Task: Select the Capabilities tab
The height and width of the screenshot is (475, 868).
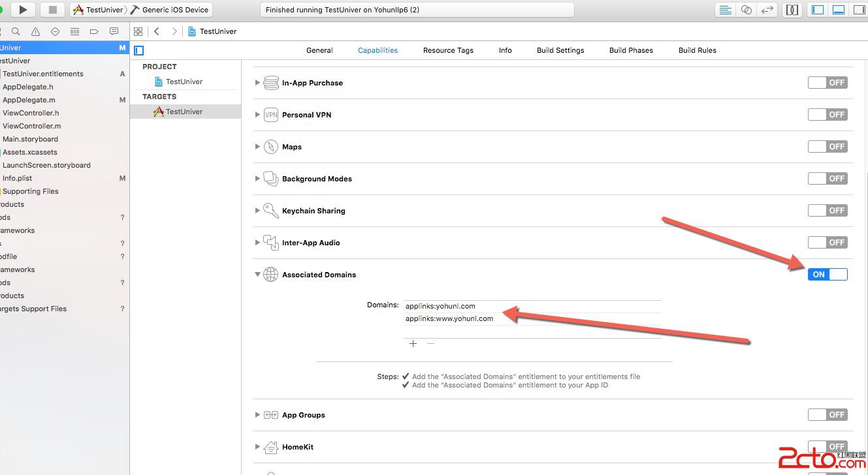Action: point(378,50)
